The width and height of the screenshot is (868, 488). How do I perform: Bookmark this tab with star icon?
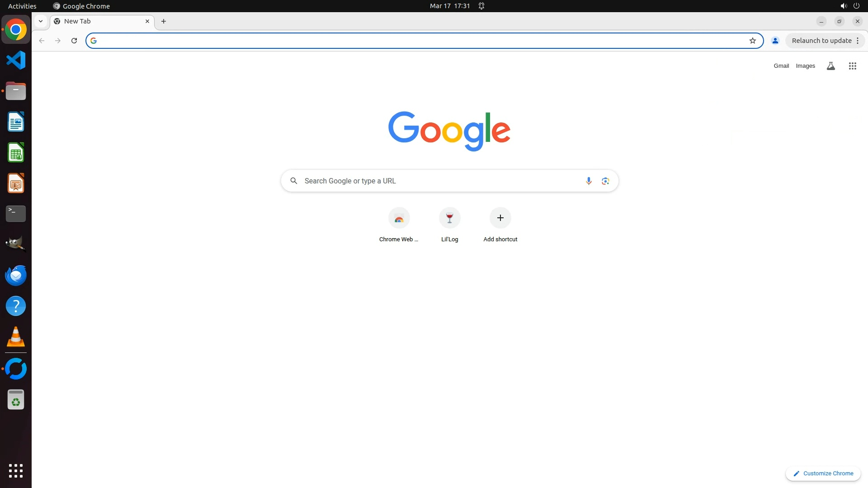coord(752,41)
